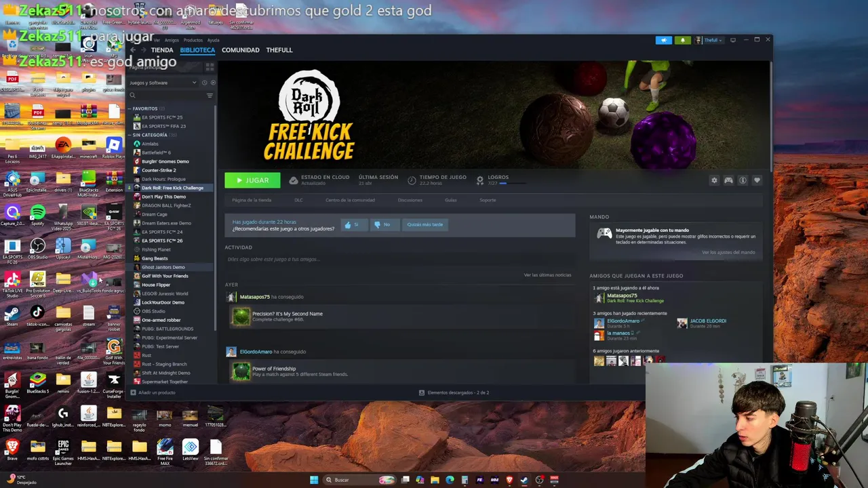Open Productos menu
This screenshot has height=488, width=868.
[x=193, y=40]
